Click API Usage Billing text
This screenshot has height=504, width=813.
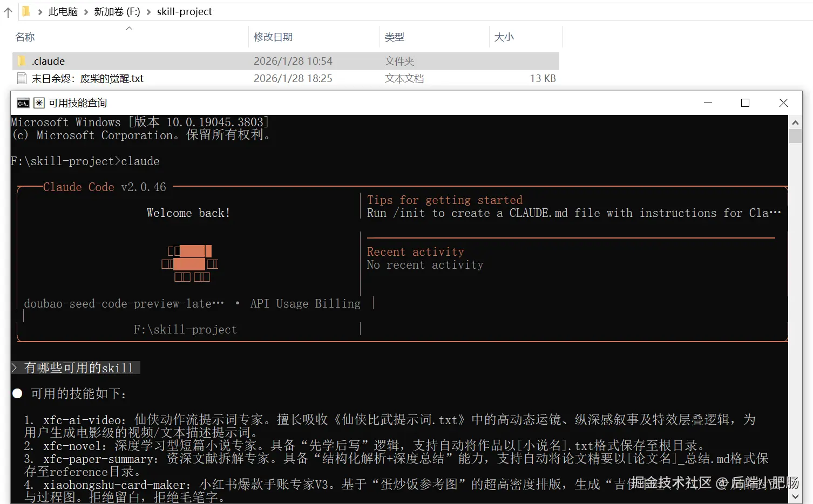(306, 304)
